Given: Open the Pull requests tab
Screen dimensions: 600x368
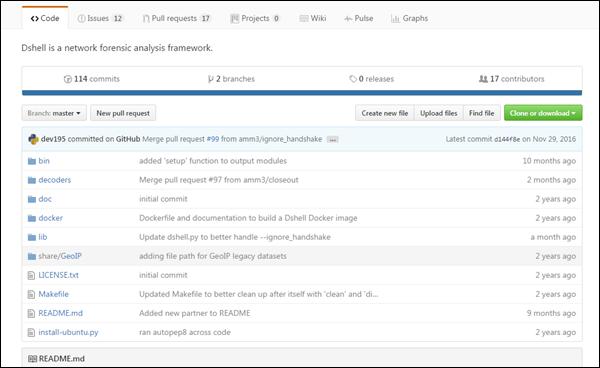Looking at the screenshot, I should (x=176, y=18).
